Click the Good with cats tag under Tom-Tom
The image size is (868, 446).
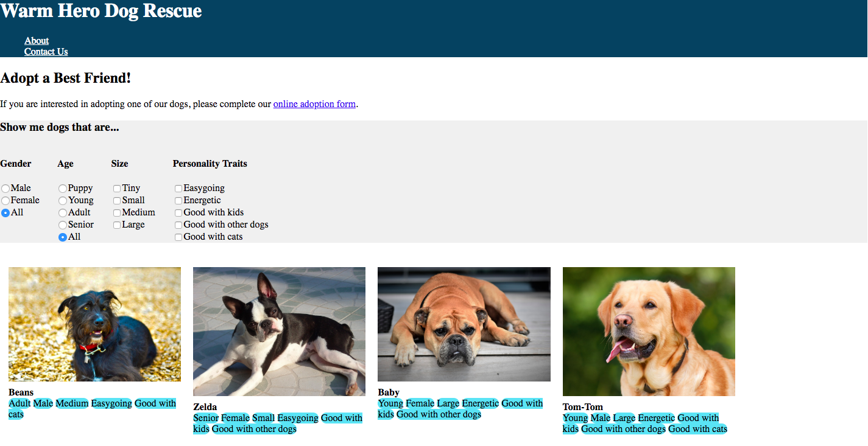tap(697, 429)
